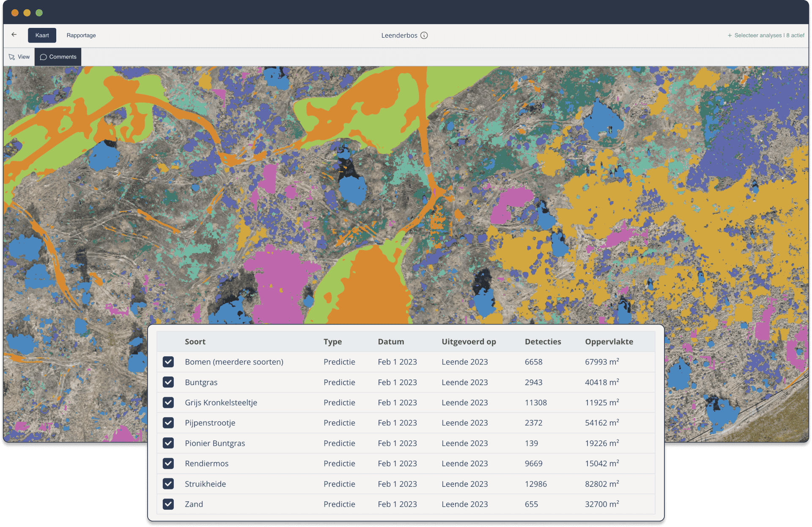The width and height of the screenshot is (812, 527).
Task: Toggle the Pionier Buntgras checkbox
Action: click(x=168, y=443)
